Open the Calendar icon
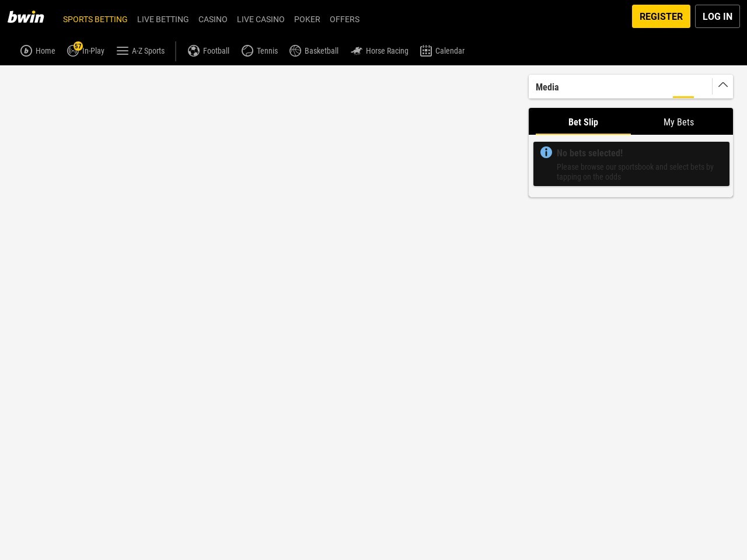The height and width of the screenshot is (560, 747). point(426,51)
